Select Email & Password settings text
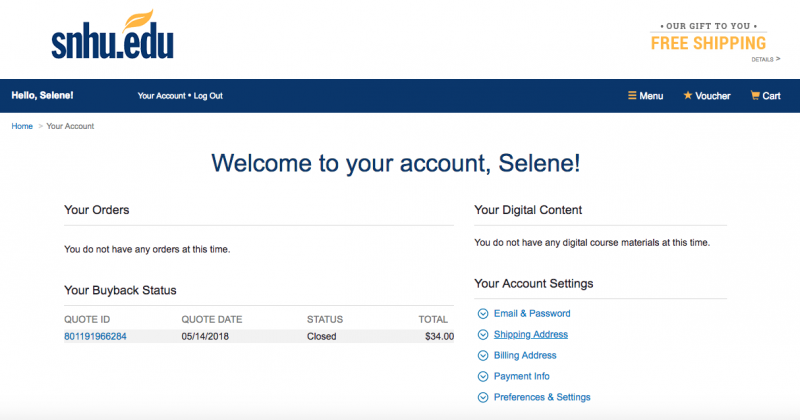The image size is (800, 420). tap(532, 314)
